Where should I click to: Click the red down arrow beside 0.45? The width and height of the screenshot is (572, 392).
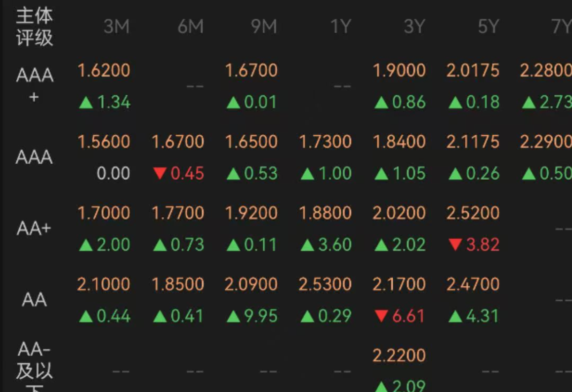click(160, 173)
